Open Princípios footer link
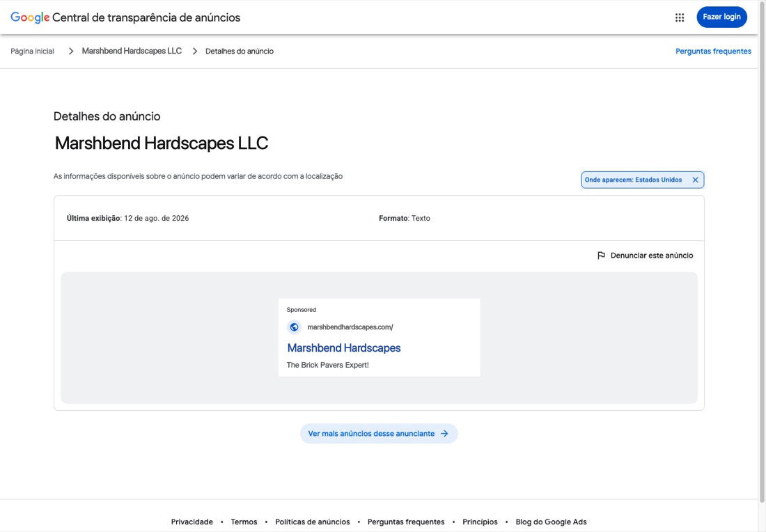This screenshot has height=532, width=766. click(x=480, y=522)
